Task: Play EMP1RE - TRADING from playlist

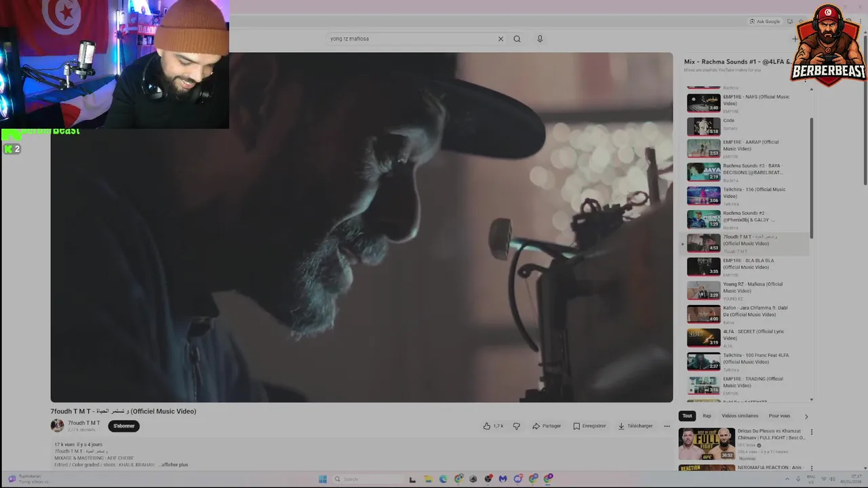Action: 747,386
